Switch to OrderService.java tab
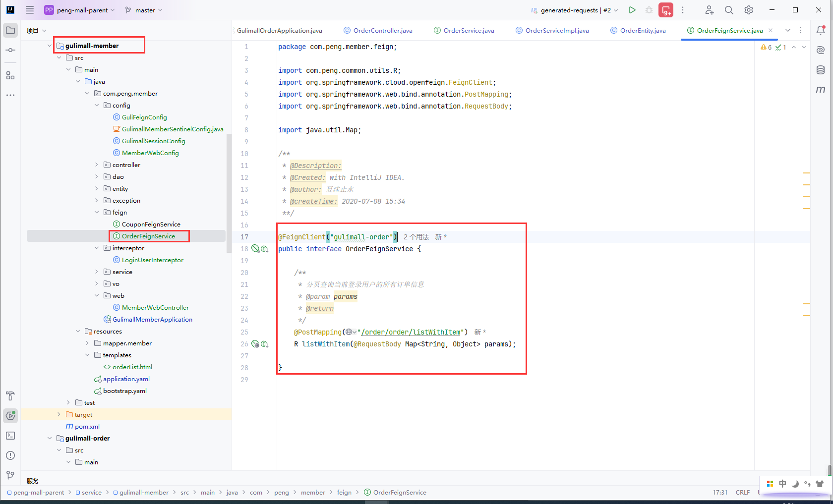 [x=464, y=30]
